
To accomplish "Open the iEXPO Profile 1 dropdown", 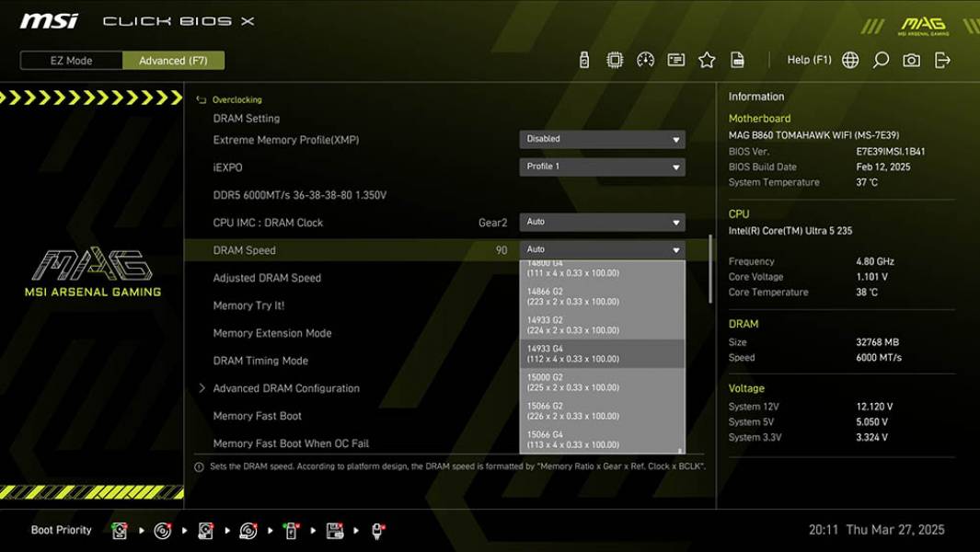I will pyautogui.click(x=602, y=167).
